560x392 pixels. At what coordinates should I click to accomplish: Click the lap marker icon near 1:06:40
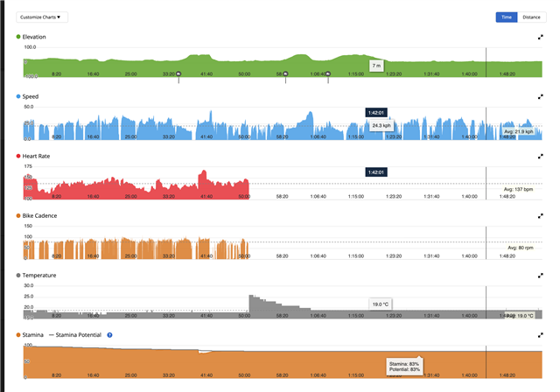tap(328, 75)
